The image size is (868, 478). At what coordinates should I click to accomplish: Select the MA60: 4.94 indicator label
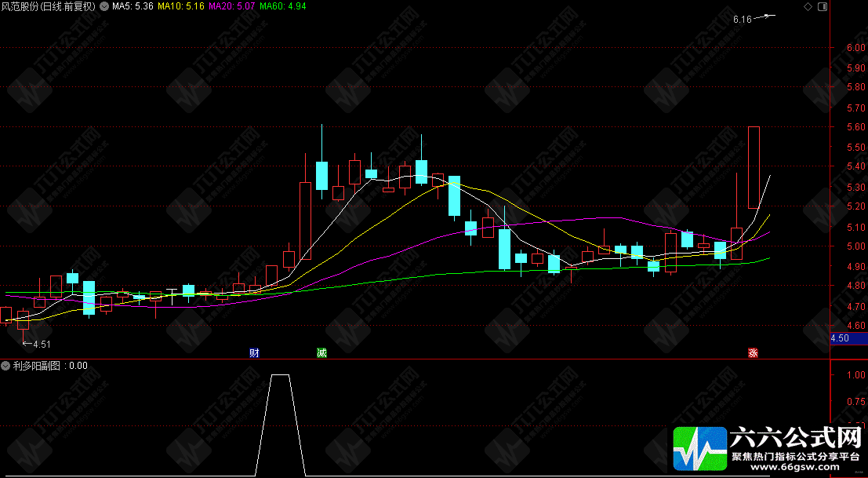pos(283,6)
